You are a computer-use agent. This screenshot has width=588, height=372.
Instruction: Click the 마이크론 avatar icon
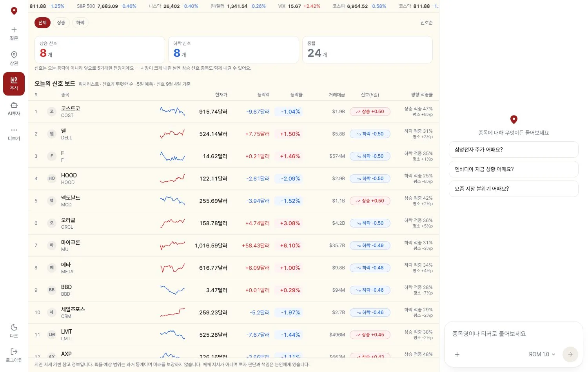tap(52, 246)
